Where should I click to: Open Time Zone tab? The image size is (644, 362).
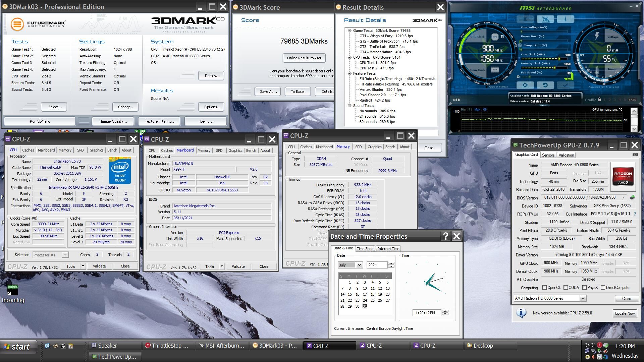[x=365, y=249]
